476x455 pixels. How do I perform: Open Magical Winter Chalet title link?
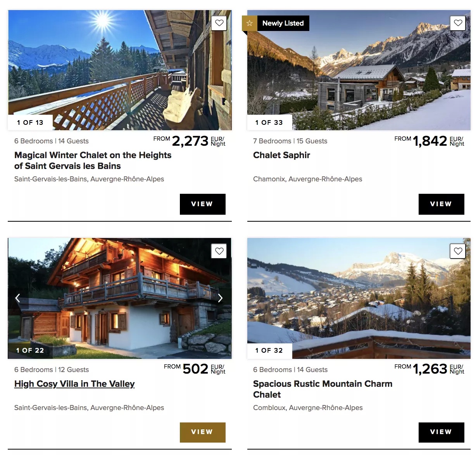93,160
